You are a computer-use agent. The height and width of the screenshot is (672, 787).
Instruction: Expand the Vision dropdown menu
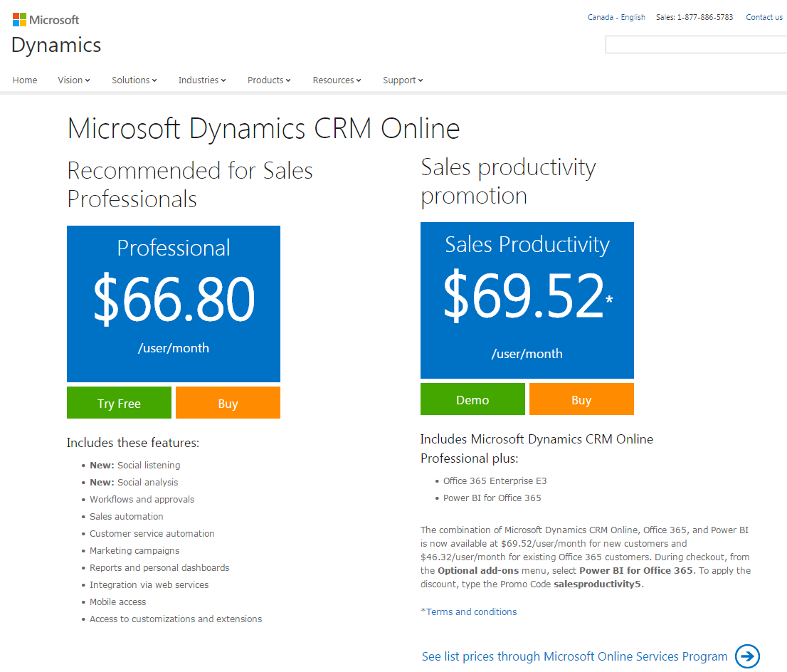pos(74,80)
